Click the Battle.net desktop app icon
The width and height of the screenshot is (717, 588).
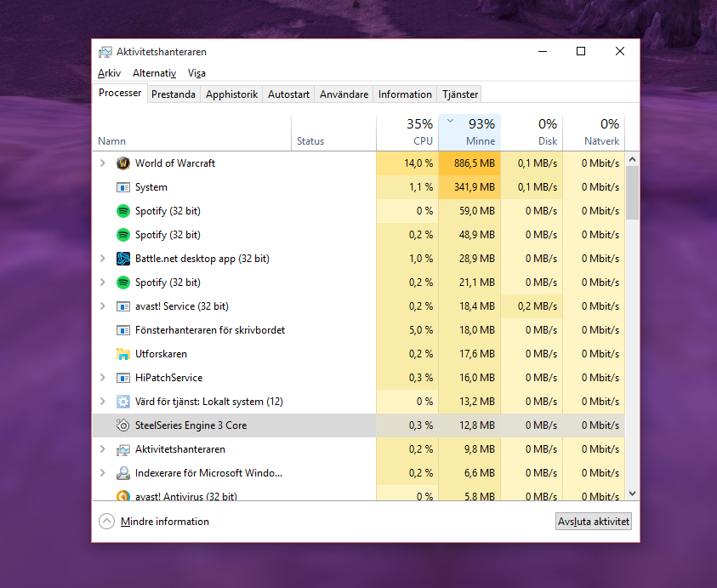pyautogui.click(x=123, y=259)
